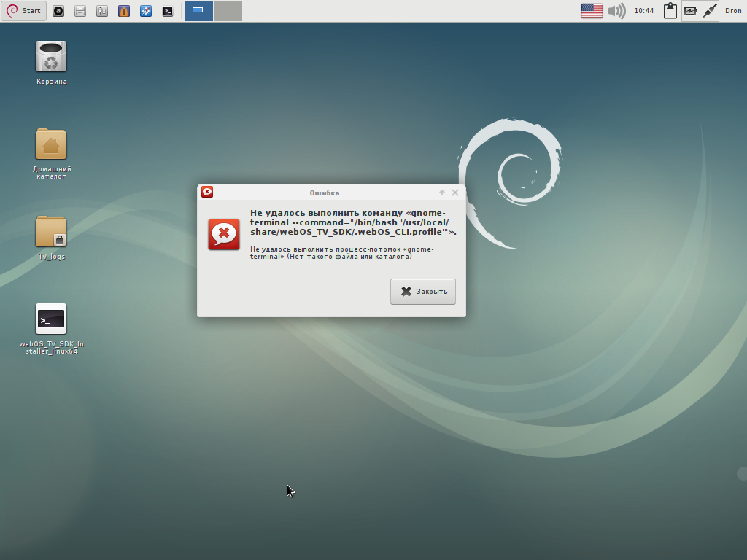
Task: Open the Dron user menu
Action: click(x=733, y=11)
